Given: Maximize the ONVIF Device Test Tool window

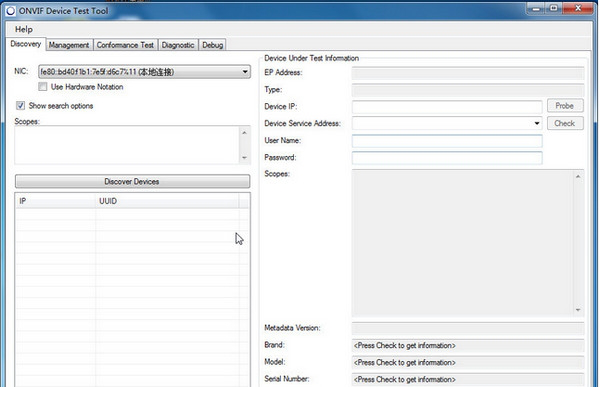Looking at the screenshot, I should pos(554,8).
